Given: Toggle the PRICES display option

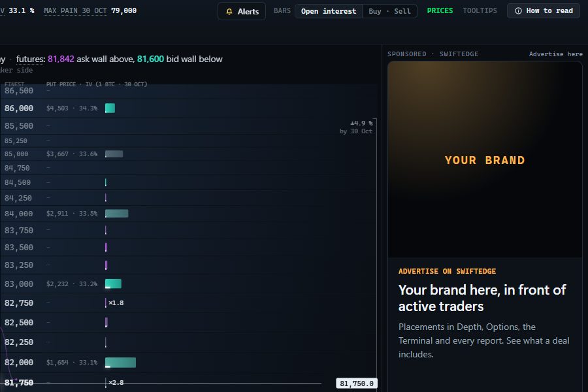Looking at the screenshot, I should click(x=440, y=10).
